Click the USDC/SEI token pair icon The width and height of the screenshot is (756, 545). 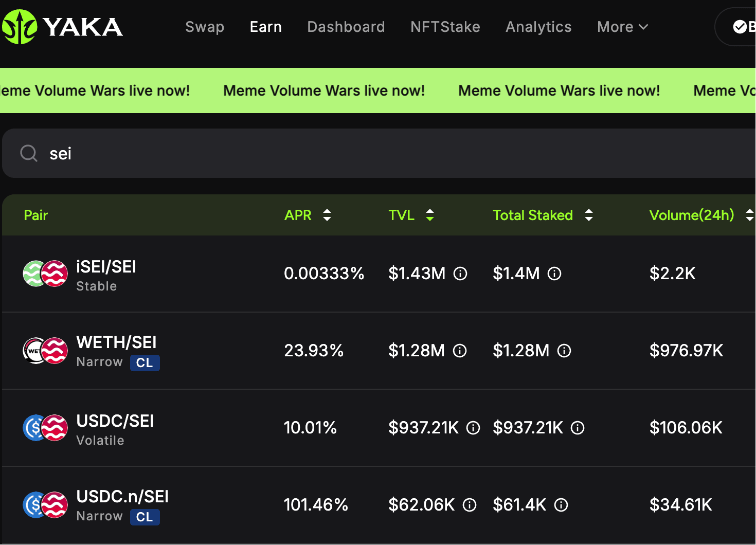(45, 428)
